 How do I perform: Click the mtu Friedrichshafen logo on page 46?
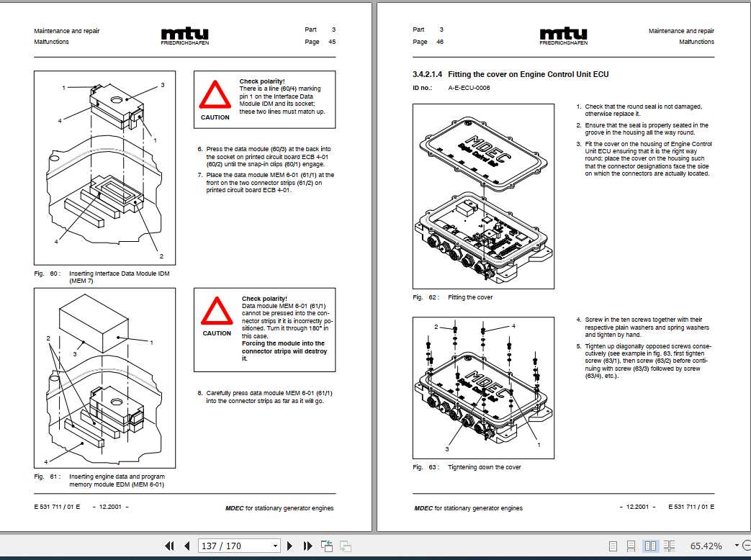click(563, 34)
